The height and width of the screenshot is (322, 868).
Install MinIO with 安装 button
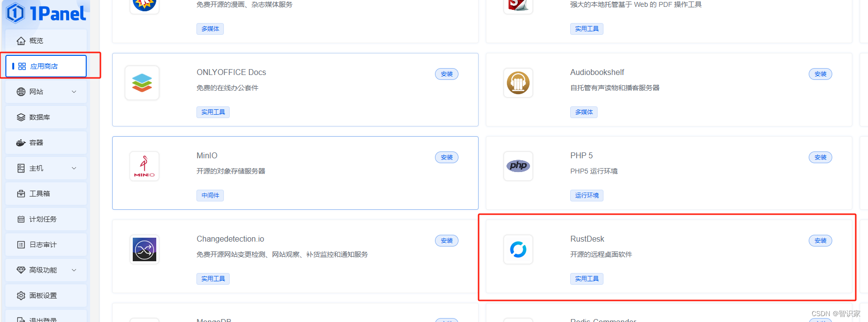click(x=447, y=157)
